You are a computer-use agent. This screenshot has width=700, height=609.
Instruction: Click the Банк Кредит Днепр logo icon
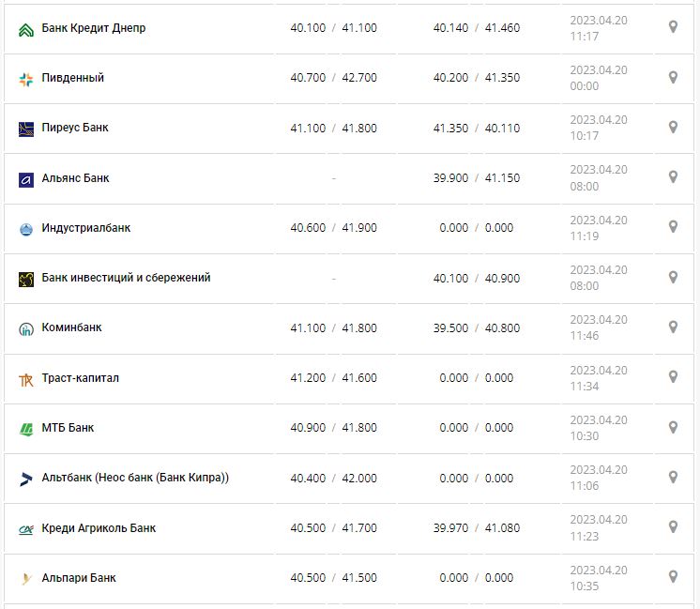[26, 29]
